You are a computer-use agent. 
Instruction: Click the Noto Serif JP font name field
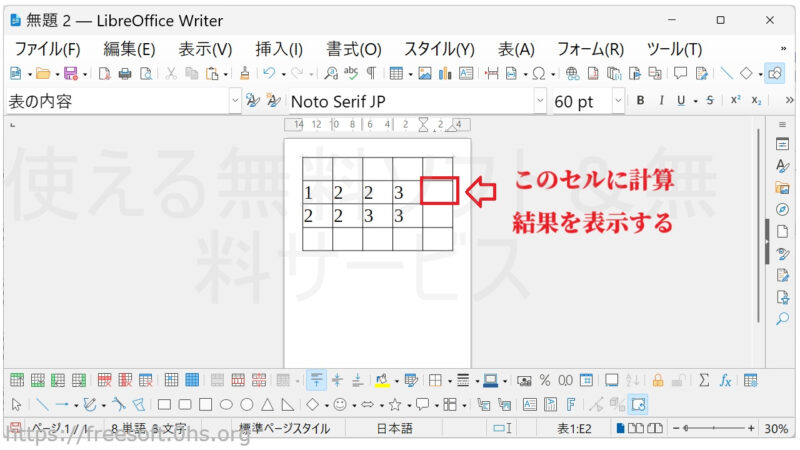tap(411, 101)
